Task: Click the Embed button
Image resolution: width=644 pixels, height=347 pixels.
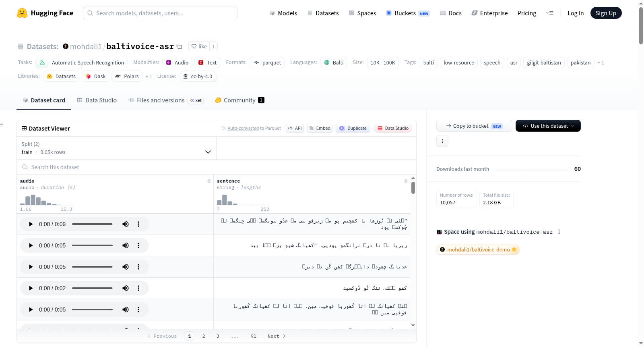Action: click(x=320, y=128)
